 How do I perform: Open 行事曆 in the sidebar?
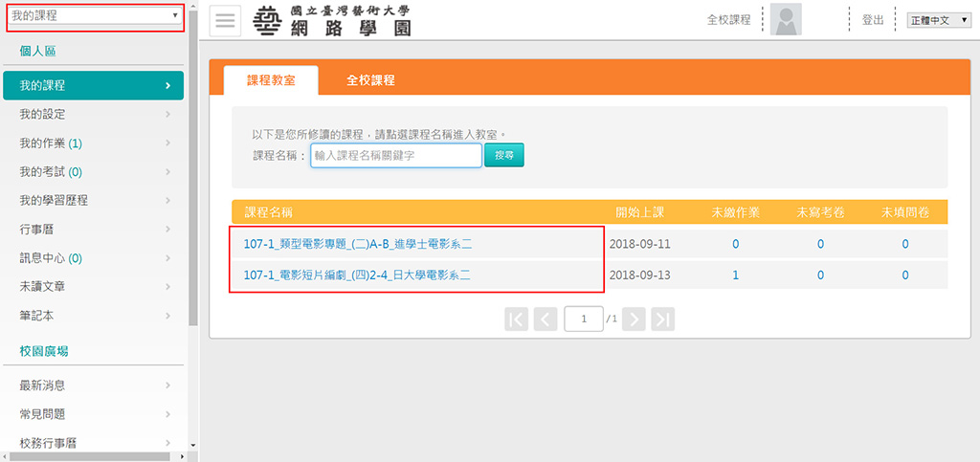pos(94,230)
